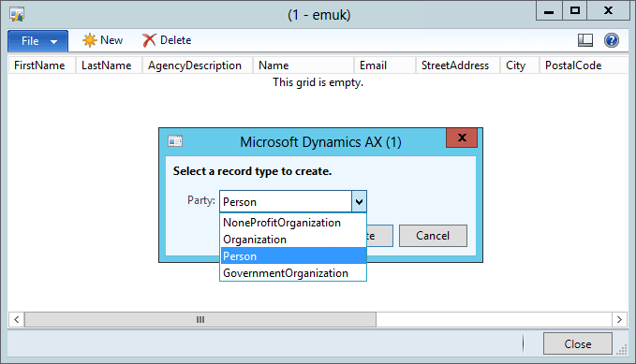Open the File menu
Viewport: 636px width, 364px height.
[37, 40]
